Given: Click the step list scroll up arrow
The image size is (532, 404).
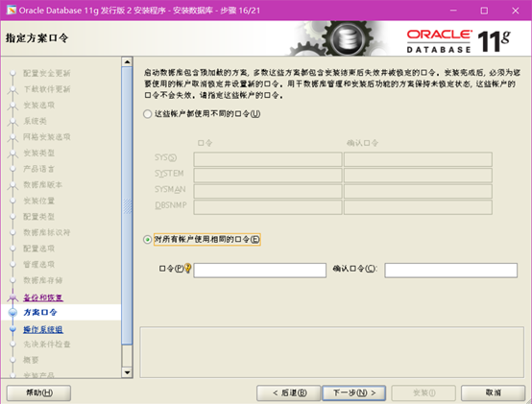Looking at the screenshot, I should [127, 61].
